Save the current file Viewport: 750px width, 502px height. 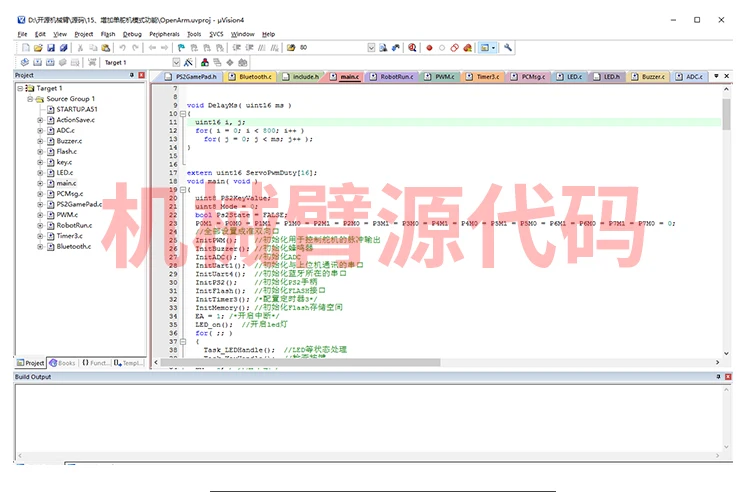point(51,48)
